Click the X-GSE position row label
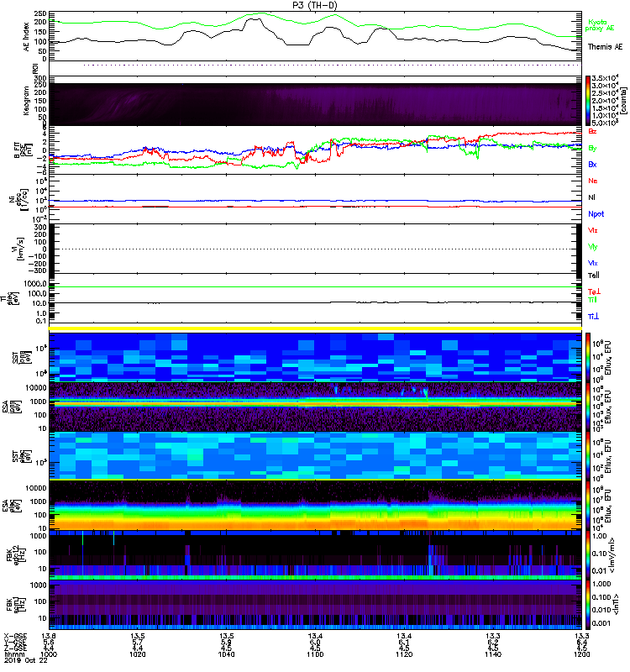 click(15, 636)
